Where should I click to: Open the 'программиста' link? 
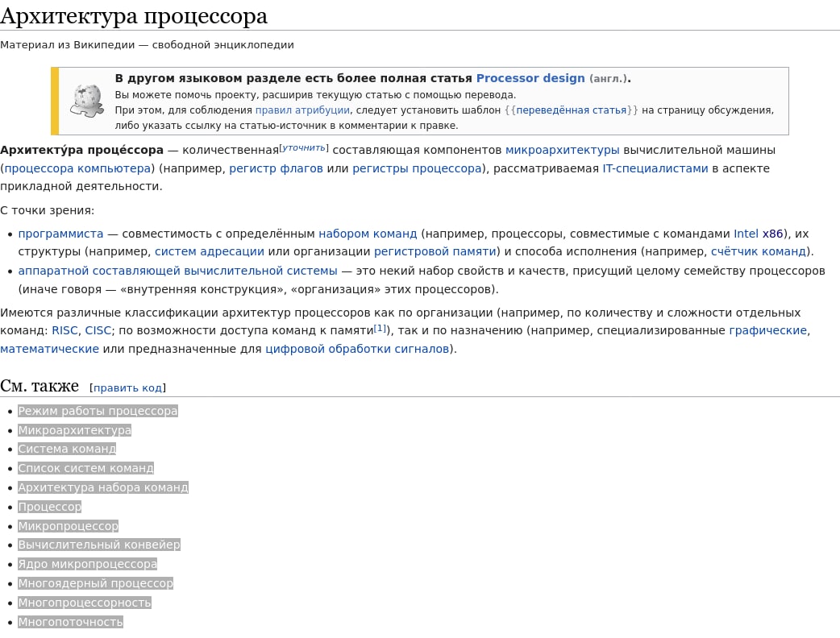(60, 234)
